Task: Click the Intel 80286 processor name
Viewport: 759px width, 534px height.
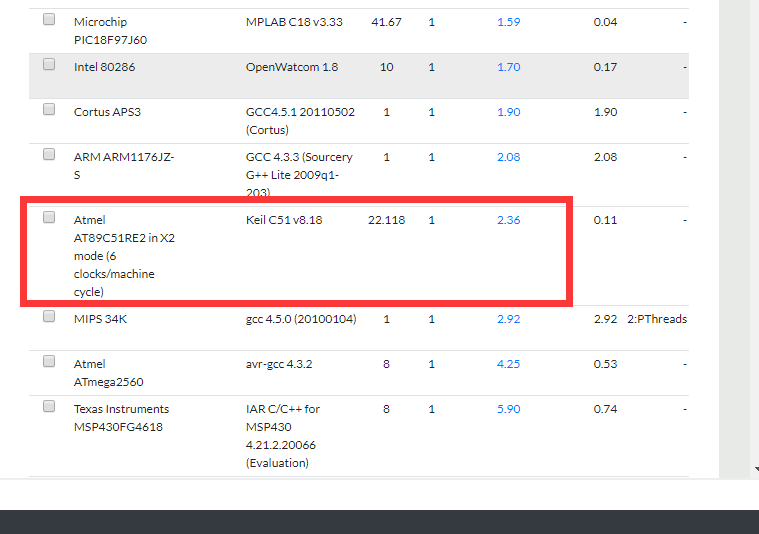Action: (105, 67)
